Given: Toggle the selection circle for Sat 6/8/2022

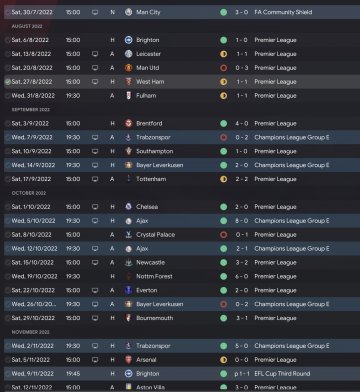Looking at the screenshot, I should [x=7, y=40].
